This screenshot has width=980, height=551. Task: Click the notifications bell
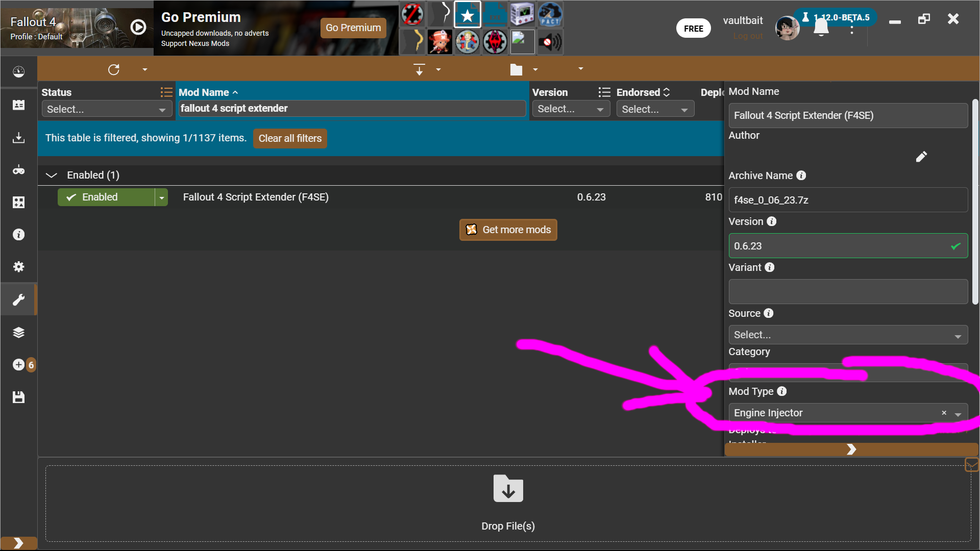(820, 28)
